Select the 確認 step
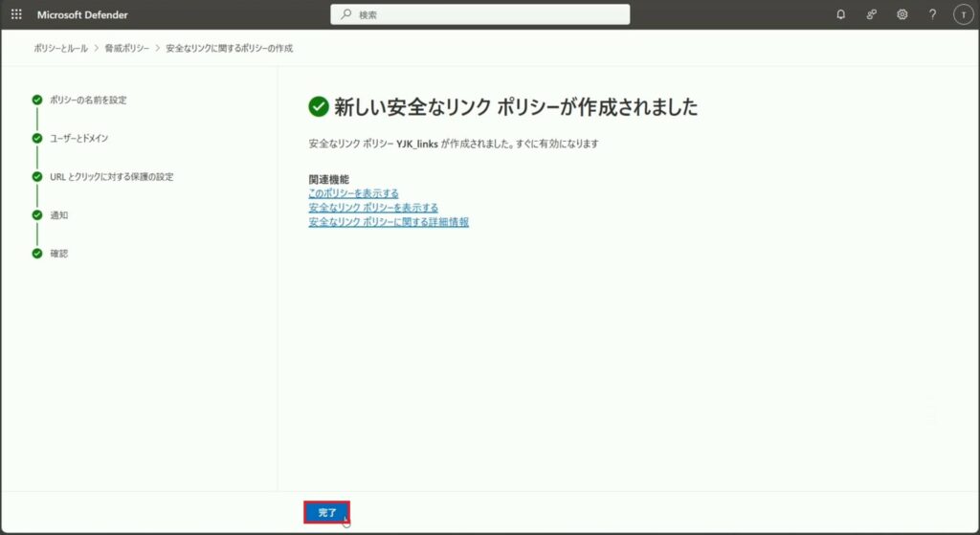This screenshot has width=980, height=535. 58,253
